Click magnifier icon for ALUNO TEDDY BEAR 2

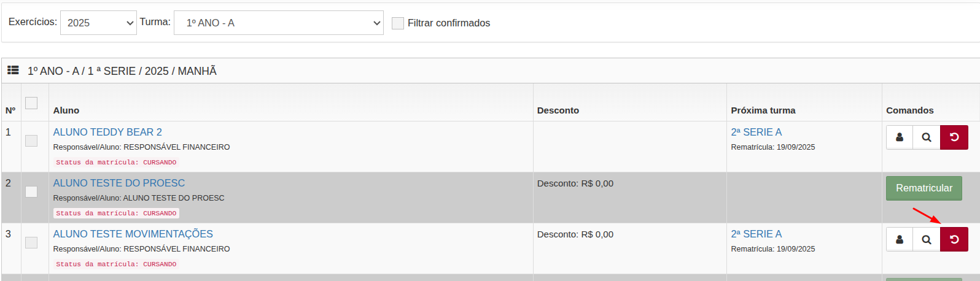point(927,137)
